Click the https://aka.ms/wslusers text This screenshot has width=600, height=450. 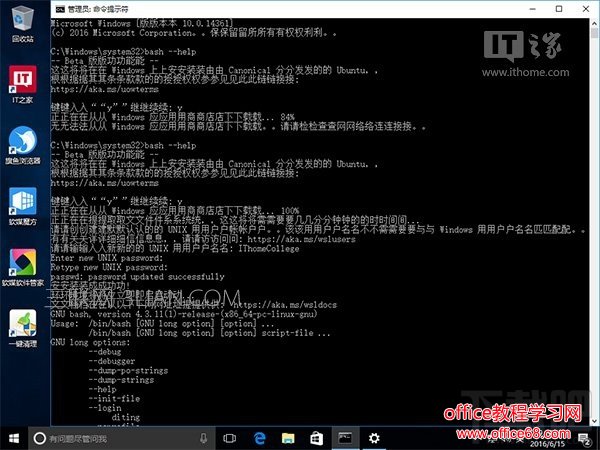(301, 240)
